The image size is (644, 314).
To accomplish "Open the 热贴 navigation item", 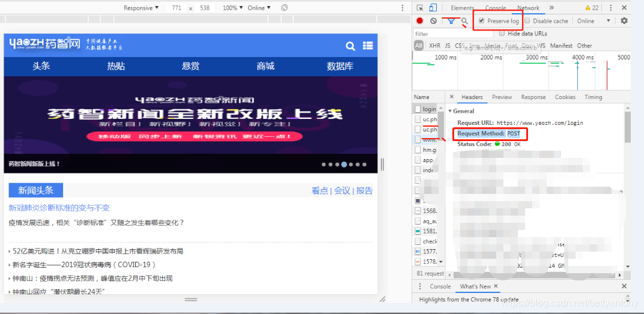I will (116, 66).
